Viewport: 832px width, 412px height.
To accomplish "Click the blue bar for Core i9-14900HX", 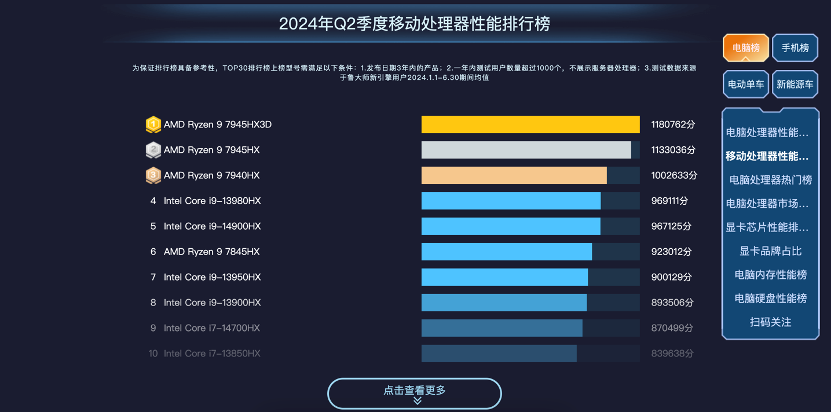I will pos(511,226).
